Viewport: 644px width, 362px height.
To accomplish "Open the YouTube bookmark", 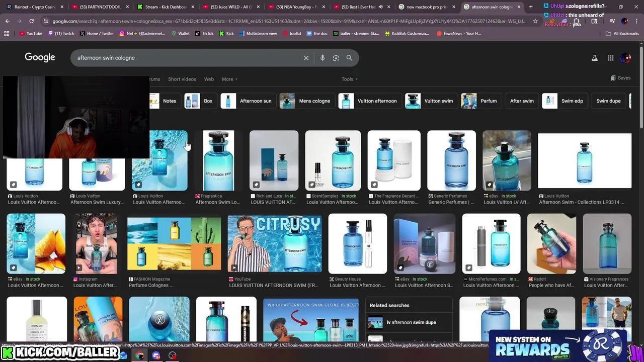I will pos(31,33).
